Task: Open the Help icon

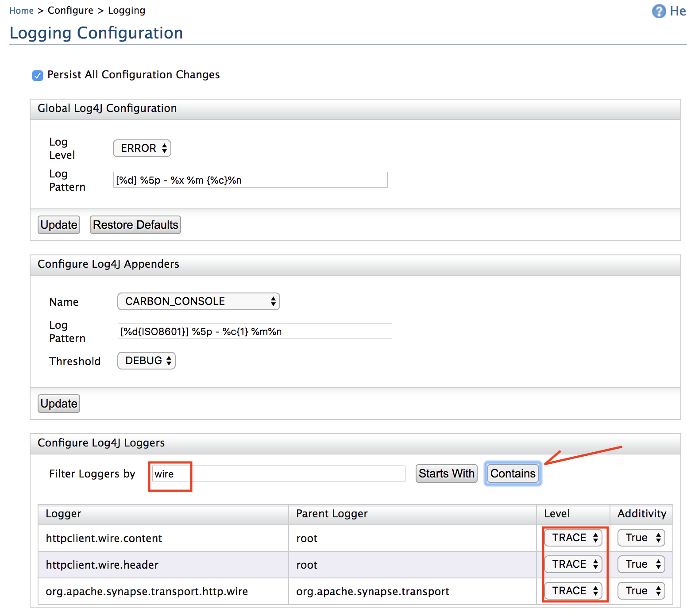Action: 659,11
